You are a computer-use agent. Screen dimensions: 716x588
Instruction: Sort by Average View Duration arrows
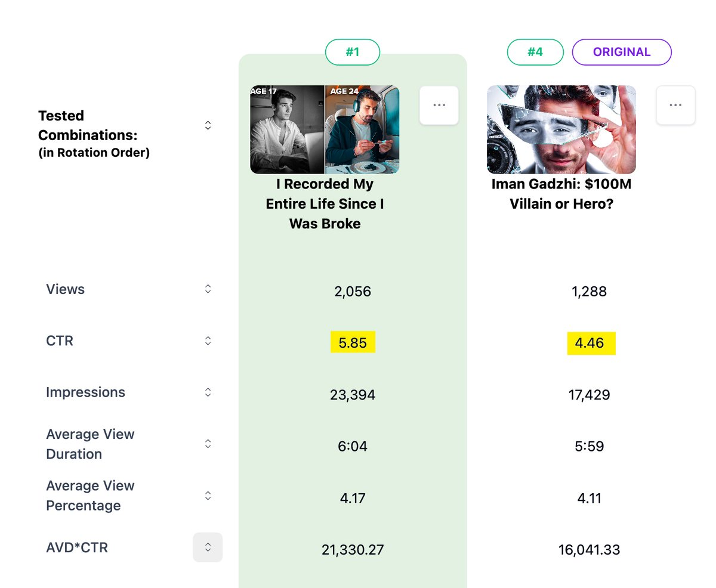208,444
